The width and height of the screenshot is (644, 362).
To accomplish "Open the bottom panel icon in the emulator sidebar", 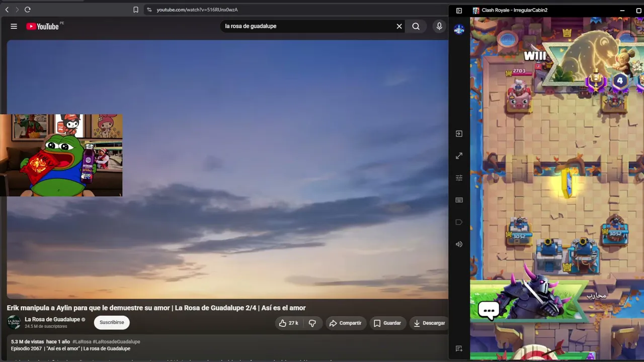I will click(459, 348).
